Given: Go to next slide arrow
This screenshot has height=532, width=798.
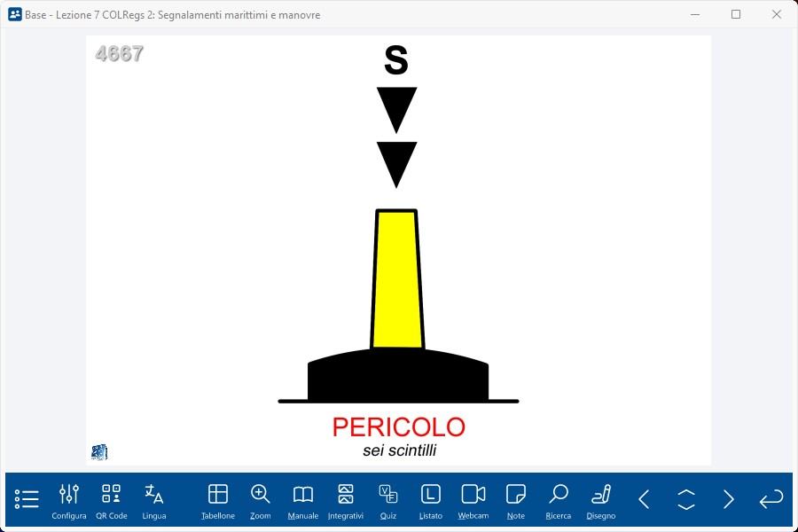Looking at the screenshot, I should tap(729, 499).
